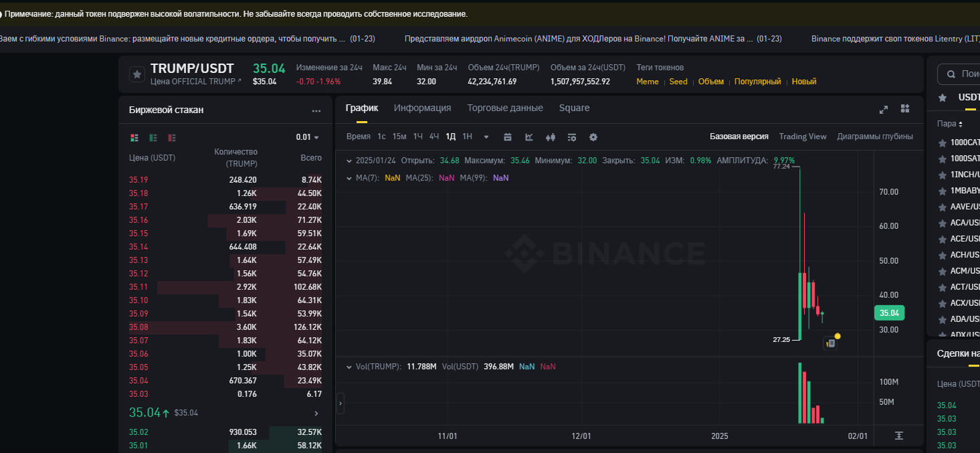The height and width of the screenshot is (453, 980).
Task: Select 4Ч interval
Action: pyautogui.click(x=434, y=137)
